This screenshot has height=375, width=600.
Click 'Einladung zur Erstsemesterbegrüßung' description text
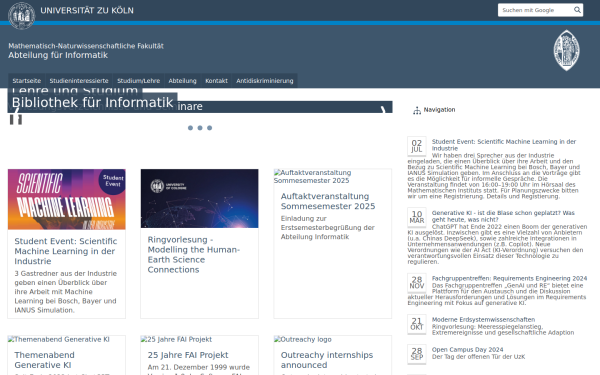tap(328, 228)
